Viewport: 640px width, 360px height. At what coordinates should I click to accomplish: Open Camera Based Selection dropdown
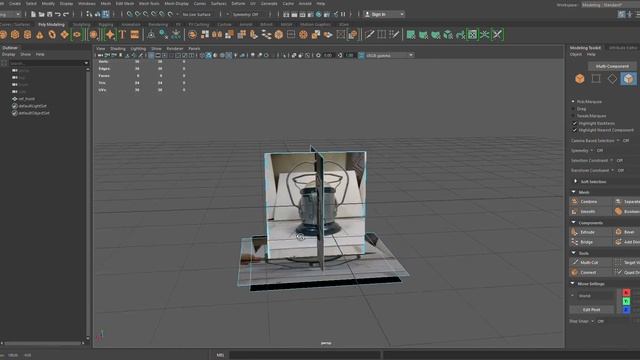click(618, 140)
